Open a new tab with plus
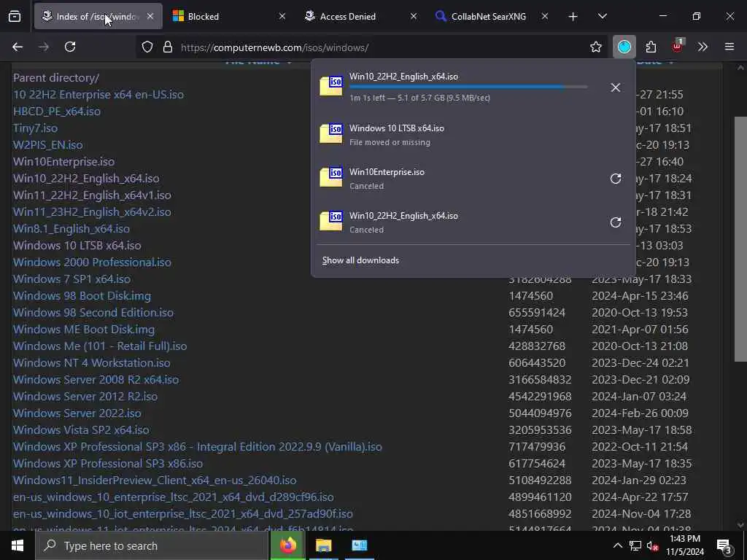This screenshot has width=747, height=560. [573, 17]
